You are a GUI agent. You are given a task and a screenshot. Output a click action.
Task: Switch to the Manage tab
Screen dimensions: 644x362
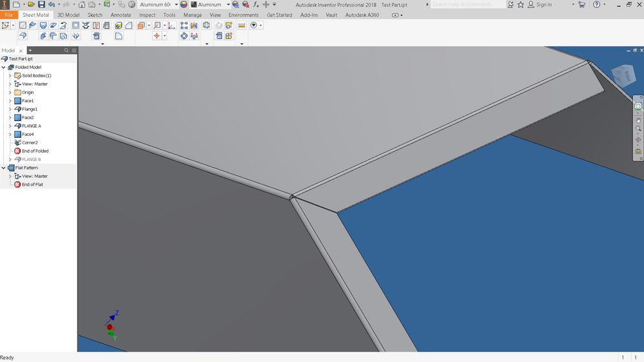coord(193,15)
